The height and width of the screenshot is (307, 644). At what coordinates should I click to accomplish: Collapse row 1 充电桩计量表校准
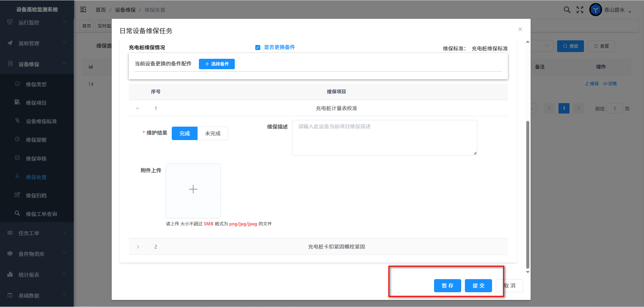tap(138, 108)
